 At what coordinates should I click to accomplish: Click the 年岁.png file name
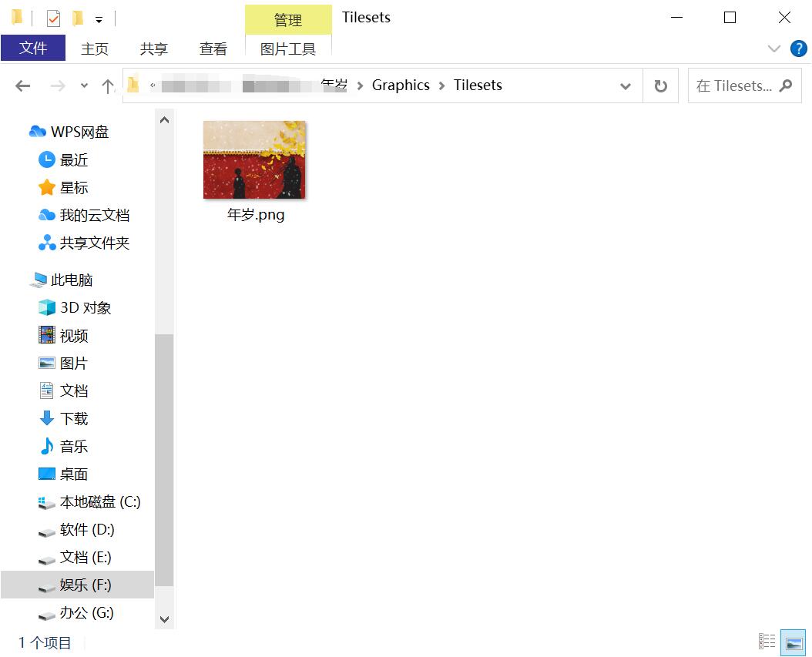click(256, 214)
